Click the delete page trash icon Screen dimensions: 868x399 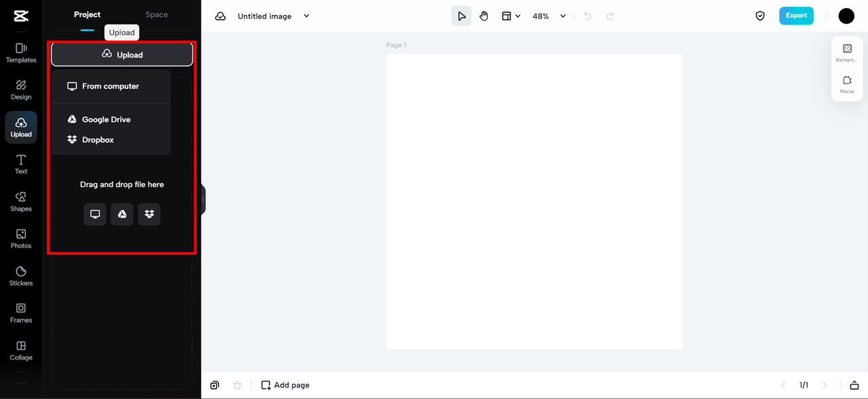pyautogui.click(x=237, y=385)
